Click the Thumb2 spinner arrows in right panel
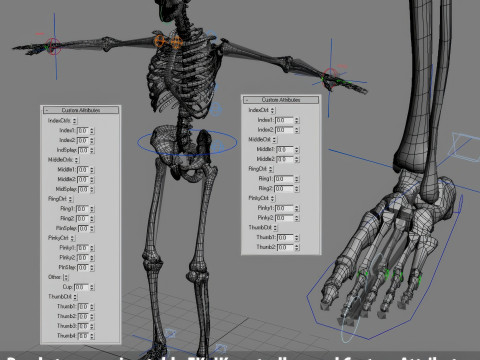 click(297, 247)
